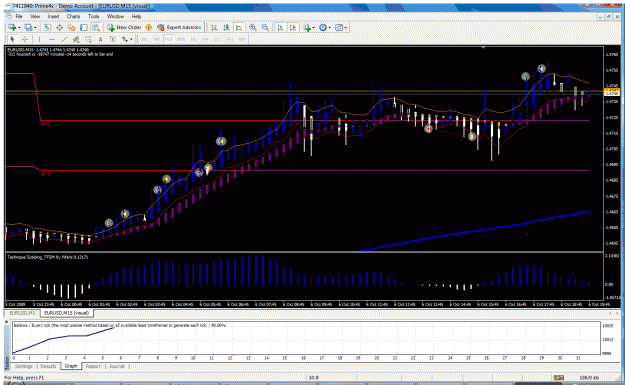Click the Technique Scalping_TFSH indicator label
The height and width of the screenshot is (385, 625).
(x=47, y=257)
